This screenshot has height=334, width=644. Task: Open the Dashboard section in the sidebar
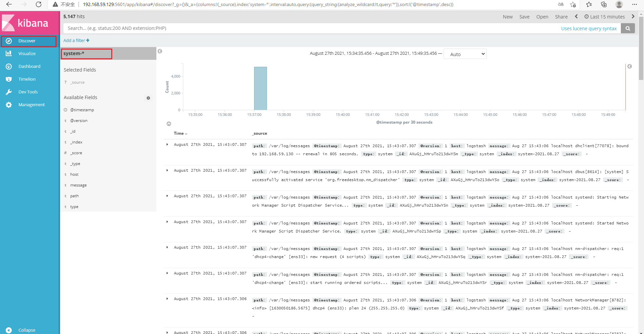pos(29,67)
